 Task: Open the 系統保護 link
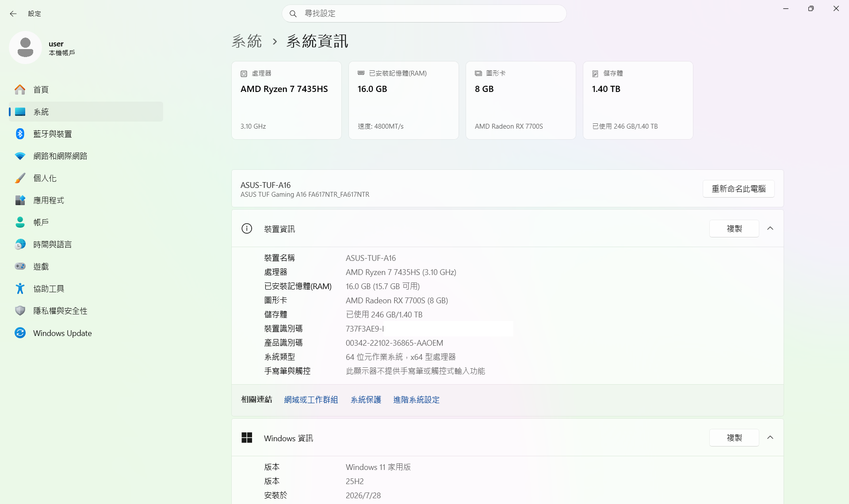(366, 400)
